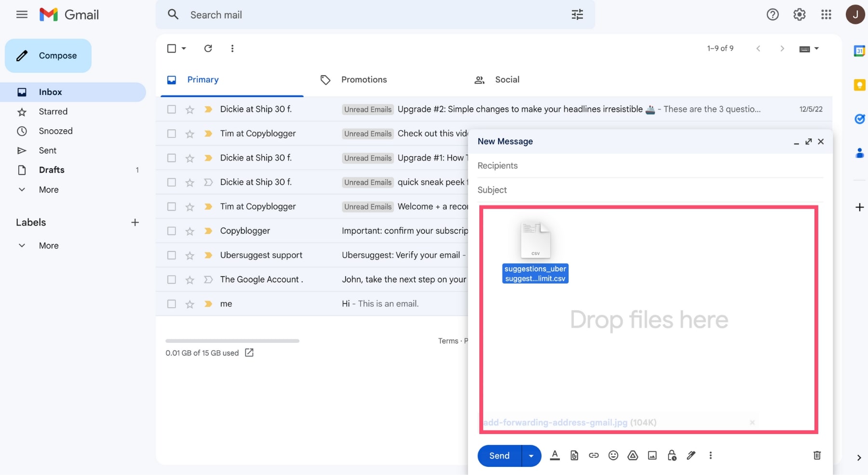This screenshot has height=475, width=868.
Task: Go to newer messages arrow
Action: [x=758, y=48]
